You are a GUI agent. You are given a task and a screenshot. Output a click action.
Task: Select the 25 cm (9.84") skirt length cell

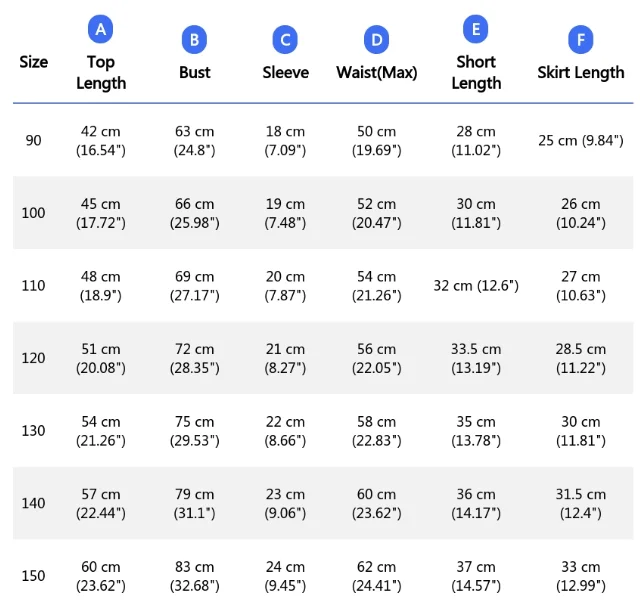pyautogui.click(x=581, y=140)
